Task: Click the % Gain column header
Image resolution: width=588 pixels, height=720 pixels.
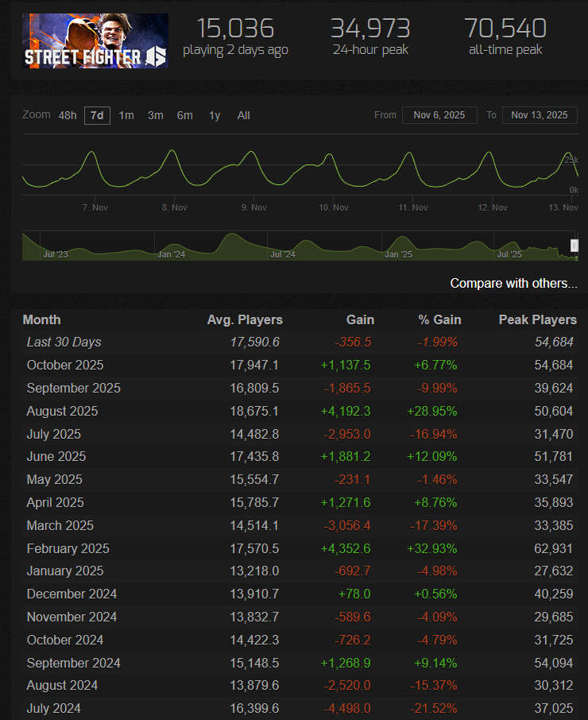Action: coord(439,319)
